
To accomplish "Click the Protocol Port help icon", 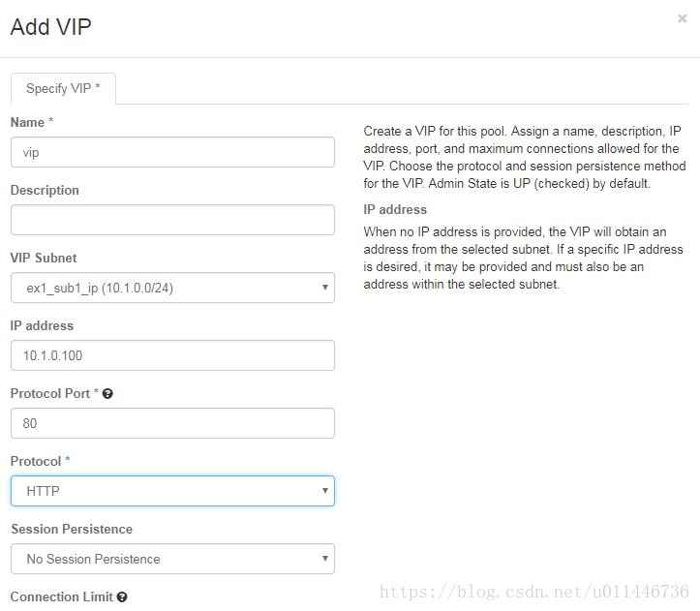I will [x=107, y=393].
